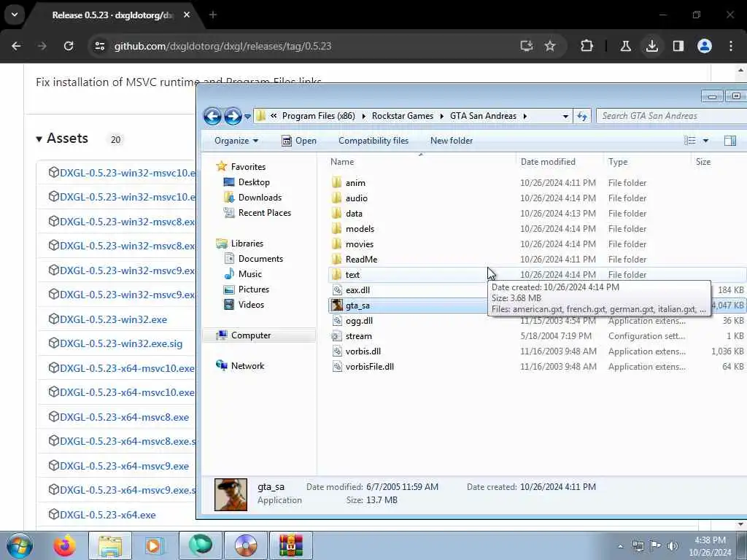Click the gta_sa thumbnail in details pane

tap(231, 494)
